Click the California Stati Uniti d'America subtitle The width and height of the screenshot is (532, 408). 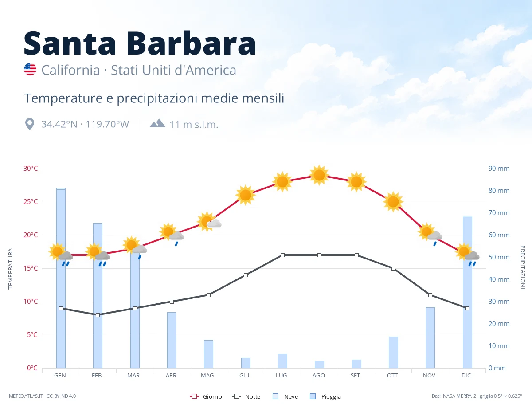click(139, 70)
